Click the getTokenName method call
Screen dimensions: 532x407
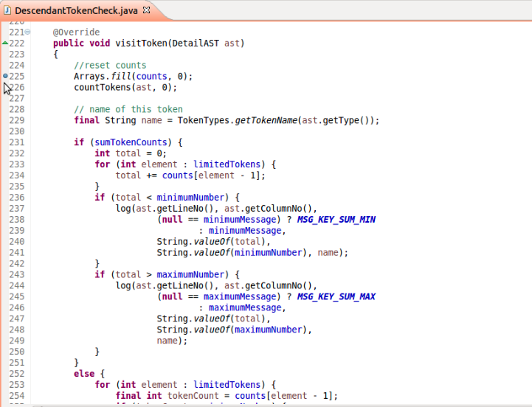click(266, 120)
